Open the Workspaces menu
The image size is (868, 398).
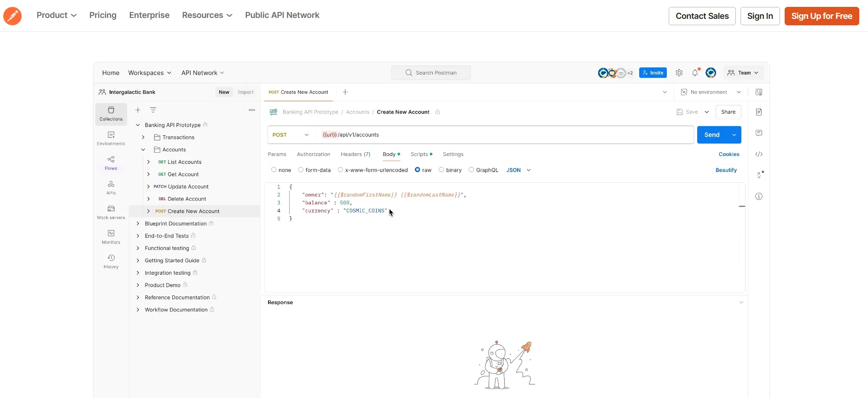pyautogui.click(x=150, y=73)
